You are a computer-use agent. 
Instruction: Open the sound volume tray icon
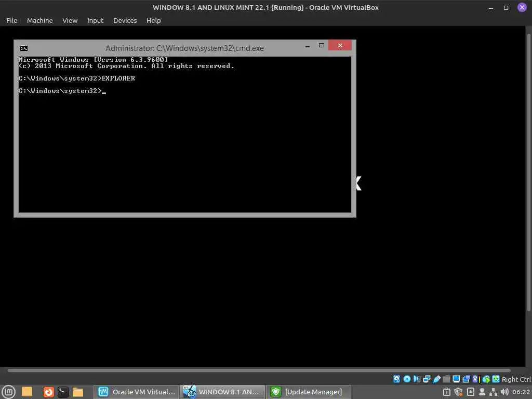pos(504,392)
